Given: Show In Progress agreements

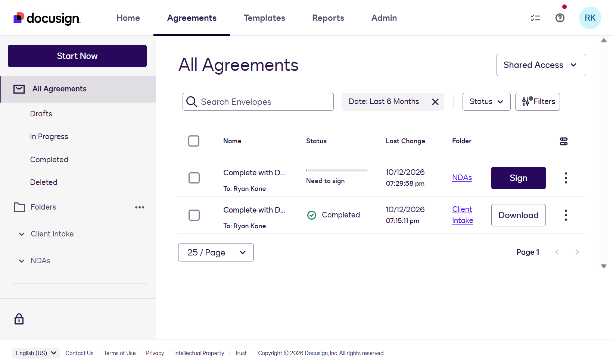Looking at the screenshot, I should [x=49, y=136].
